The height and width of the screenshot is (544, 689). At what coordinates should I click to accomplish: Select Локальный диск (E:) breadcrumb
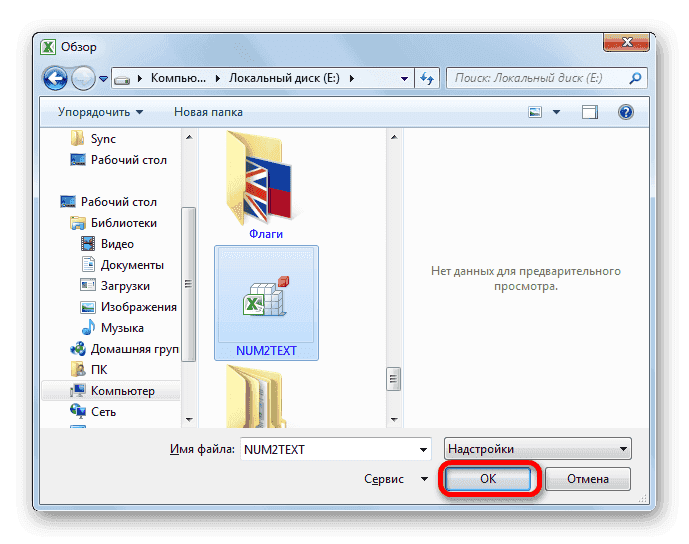point(284,78)
